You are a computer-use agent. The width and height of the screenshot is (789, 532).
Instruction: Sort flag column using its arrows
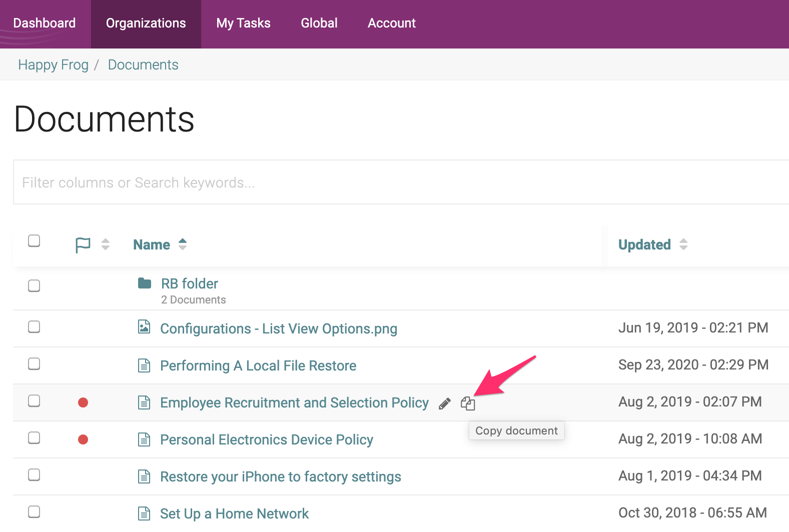(x=105, y=244)
